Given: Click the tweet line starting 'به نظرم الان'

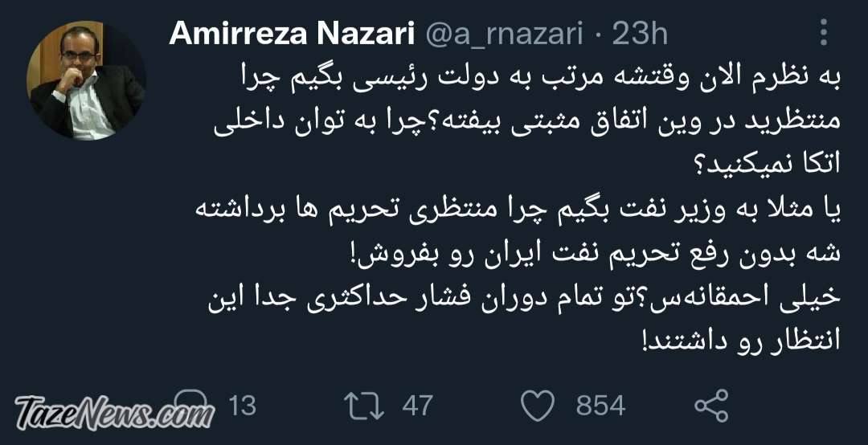Looking at the screenshot, I should coord(542,80).
